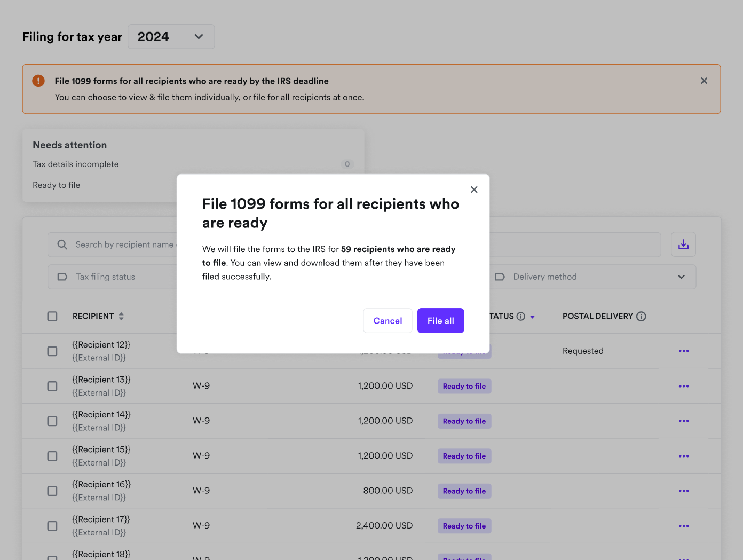Open the search magnifier in recipient search

(62, 244)
